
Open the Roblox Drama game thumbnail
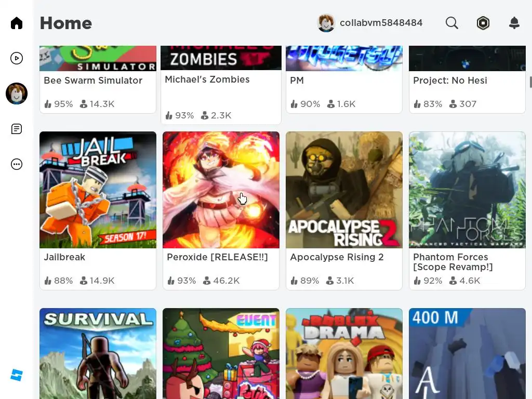click(x=344, y=353)
